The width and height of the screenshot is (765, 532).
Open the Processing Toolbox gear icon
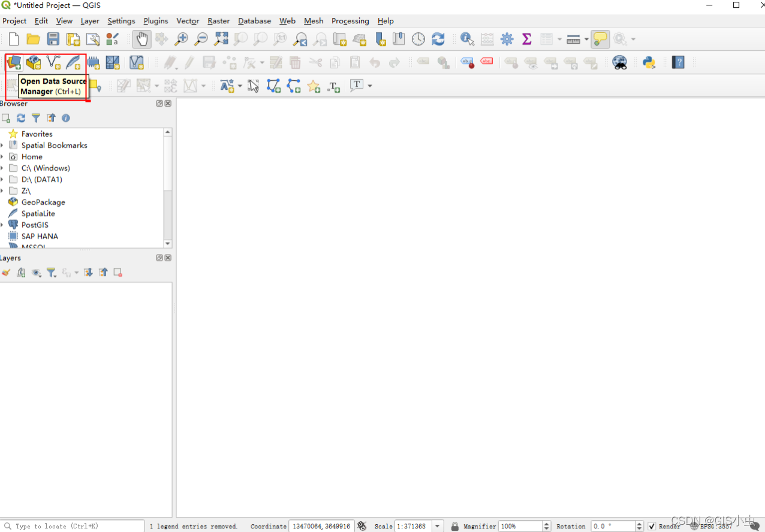507,40
